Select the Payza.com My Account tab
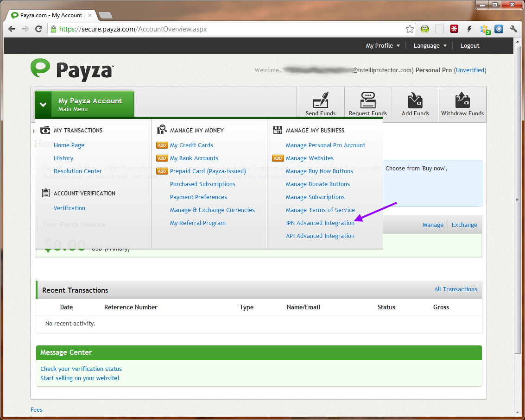The image size is (525, 420). point(51,15)
